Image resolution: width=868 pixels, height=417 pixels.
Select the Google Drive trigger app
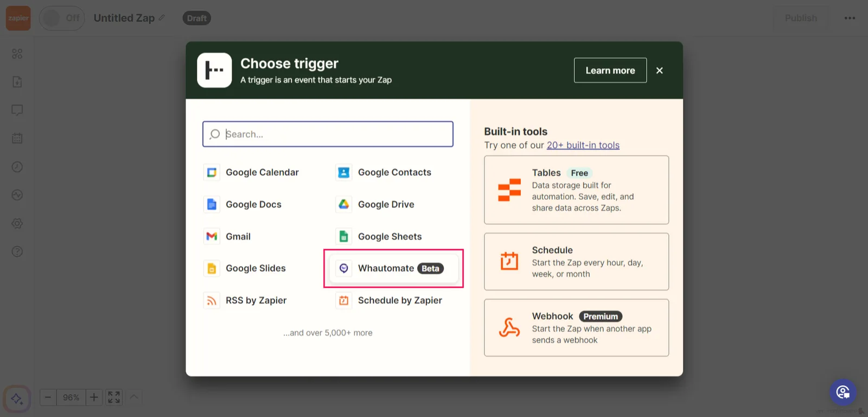[x=375, y=204]
